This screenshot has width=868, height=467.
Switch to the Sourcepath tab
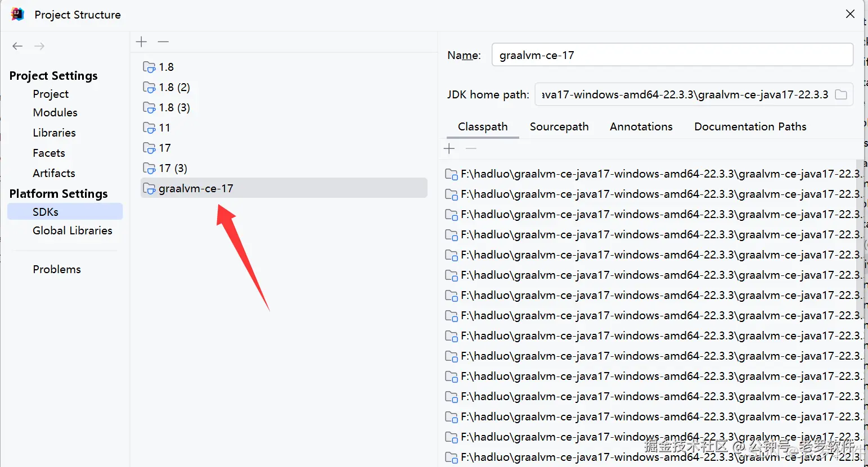[559, 126]
